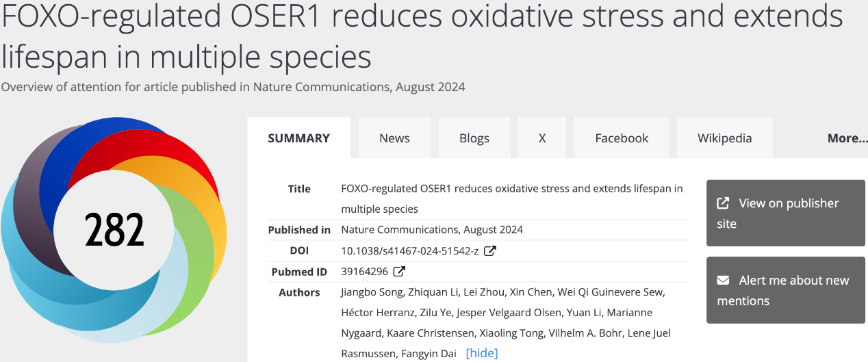Open the DOI external link icon

[490, 250]
